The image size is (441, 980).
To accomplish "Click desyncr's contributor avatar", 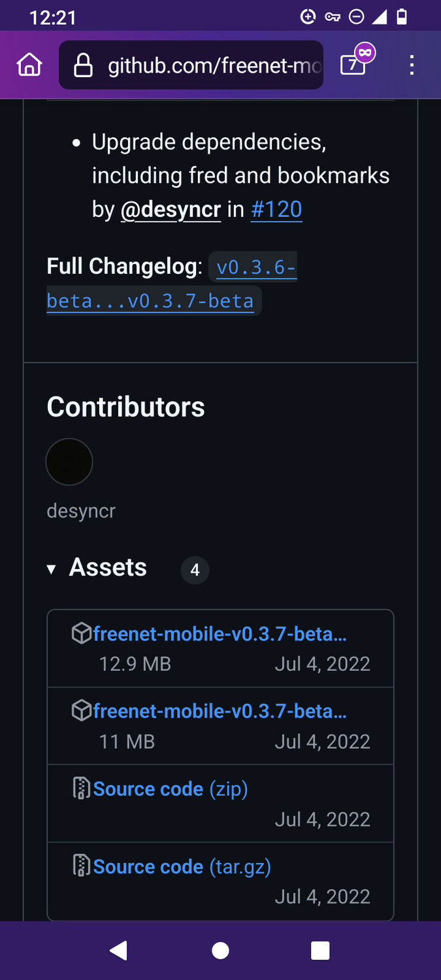I will click(69, 461).
